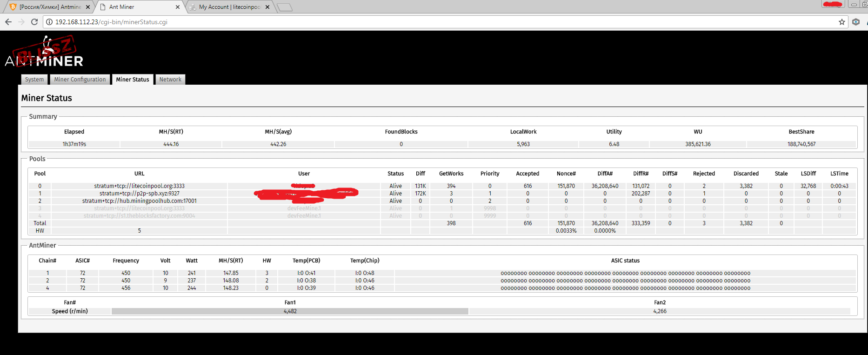Click the DiffR# total 333,359
This screenshot has width=868, height=355.
pos(641,223)
